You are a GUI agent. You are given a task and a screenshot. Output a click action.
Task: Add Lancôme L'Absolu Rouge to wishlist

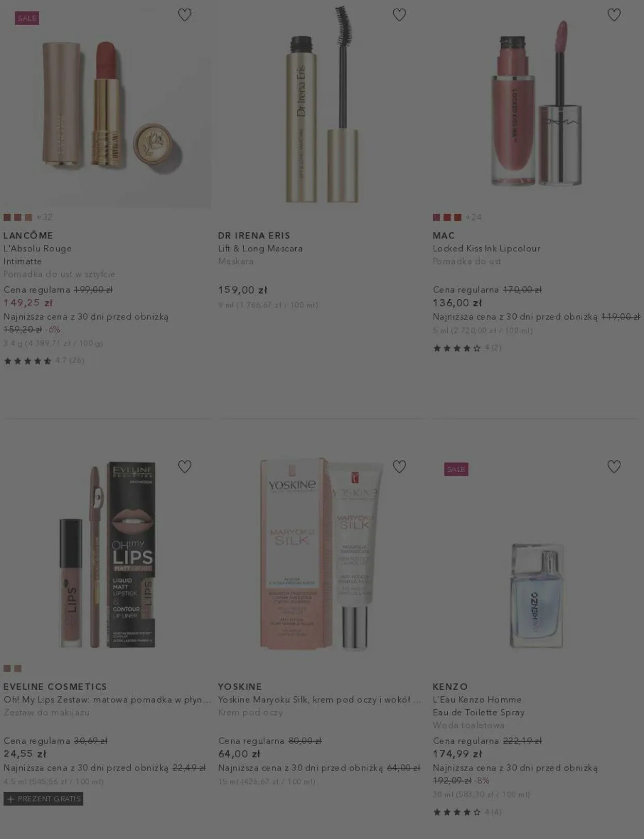(x=184, y=15)
